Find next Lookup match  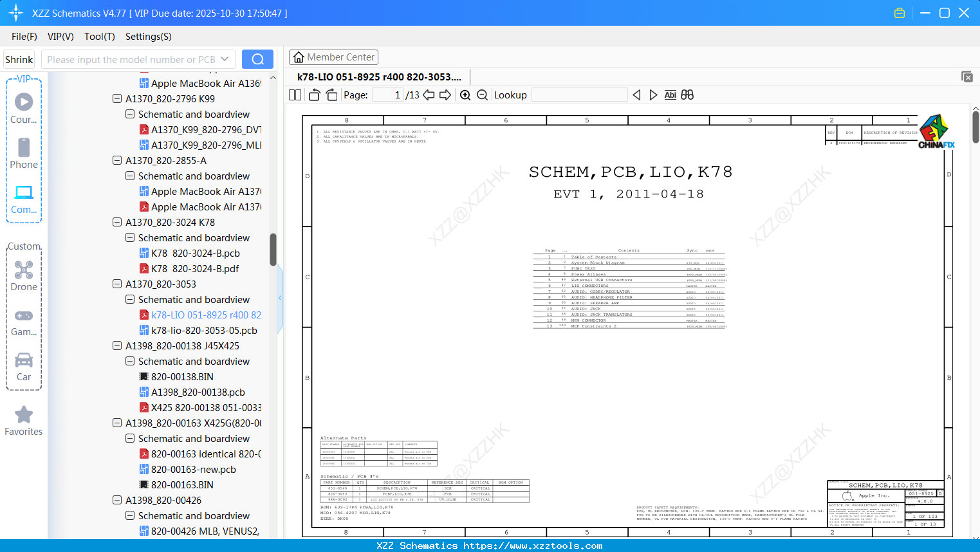click(x=653, y=95)
